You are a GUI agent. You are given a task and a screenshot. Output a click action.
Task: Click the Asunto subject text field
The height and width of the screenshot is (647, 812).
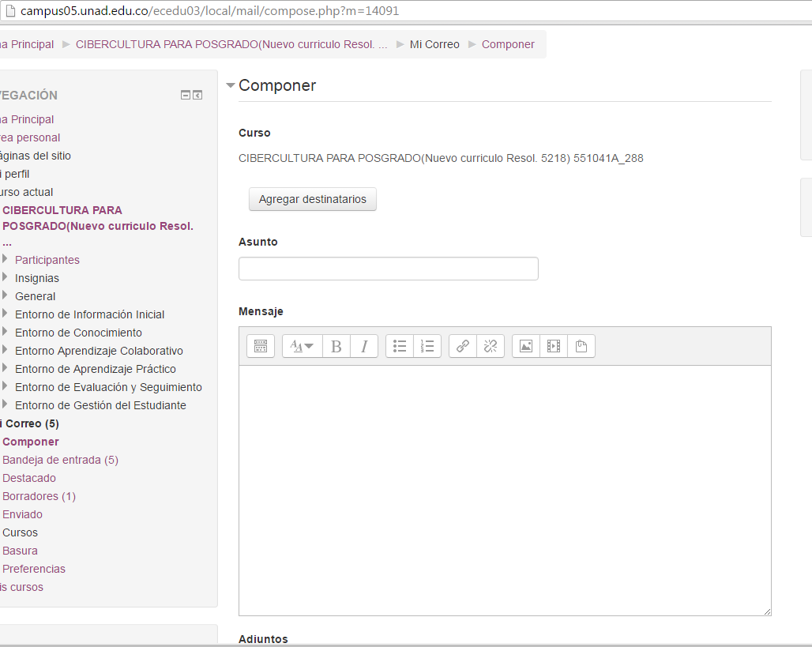388,269
